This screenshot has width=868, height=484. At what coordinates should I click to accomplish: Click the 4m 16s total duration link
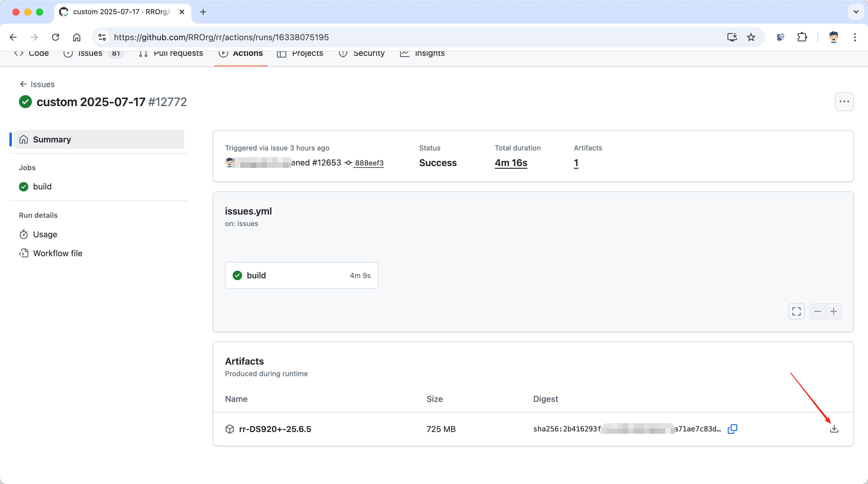click(x=511, y=163)
